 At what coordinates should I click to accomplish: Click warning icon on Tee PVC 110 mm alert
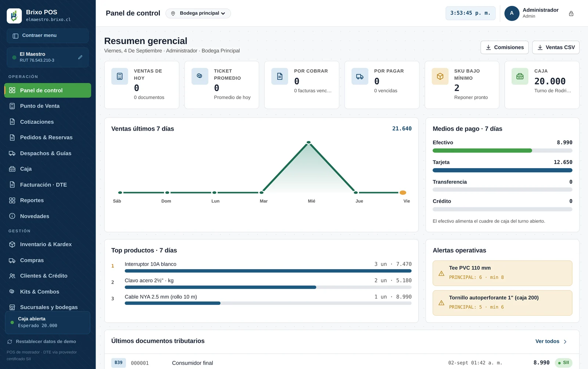coord(441,273)
